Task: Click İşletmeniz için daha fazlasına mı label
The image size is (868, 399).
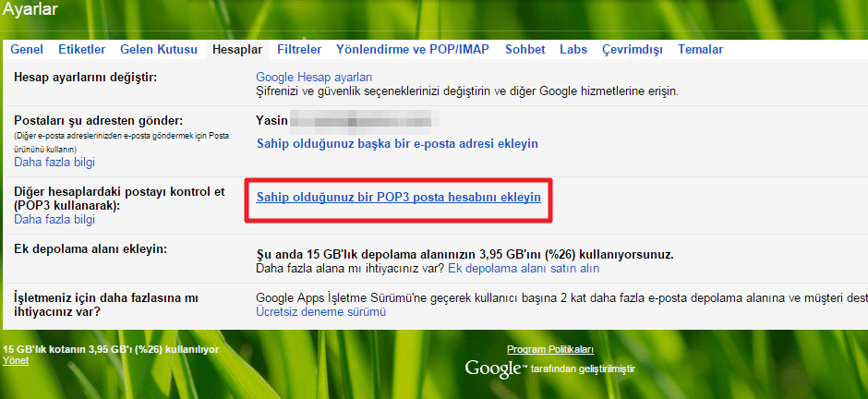Action: 106,305
